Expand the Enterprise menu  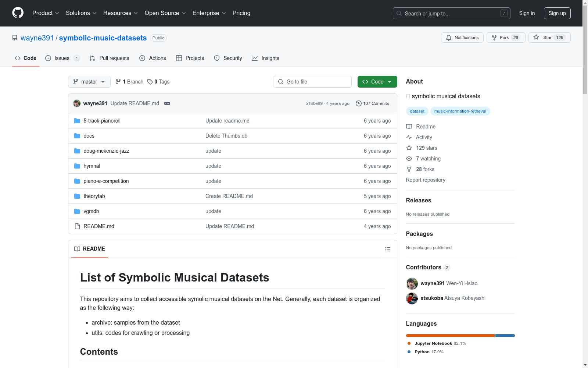click(209, 13)
